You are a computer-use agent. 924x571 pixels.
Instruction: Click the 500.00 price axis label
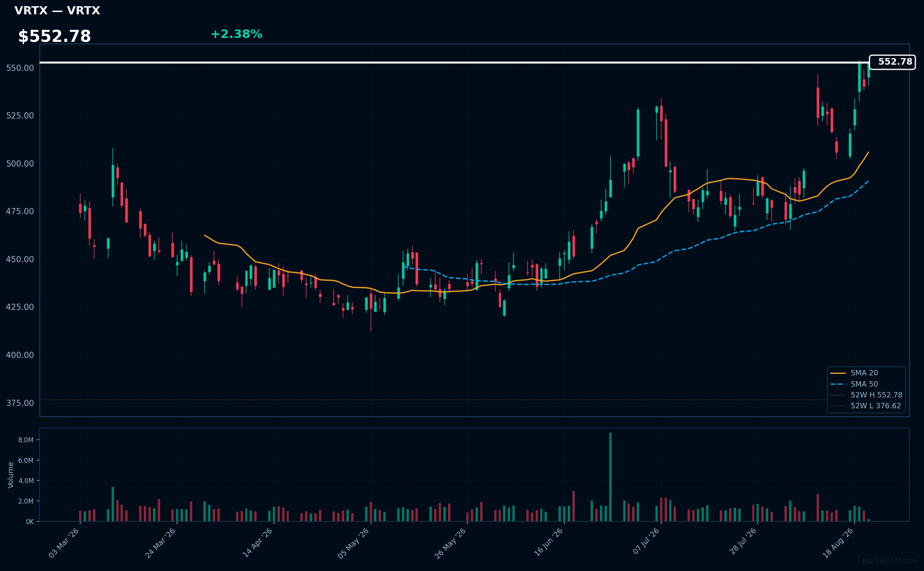[x=20, y=163]
